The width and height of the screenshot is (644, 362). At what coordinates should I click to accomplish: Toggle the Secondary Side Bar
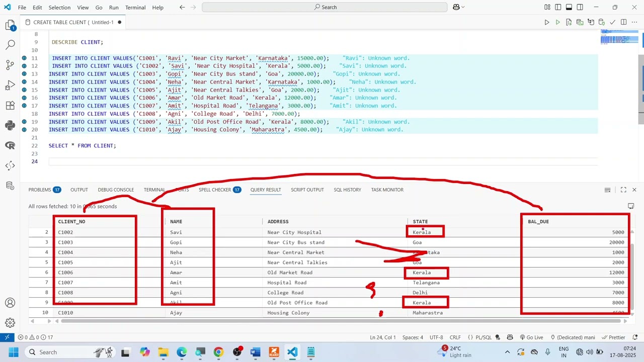coord(580,7)
